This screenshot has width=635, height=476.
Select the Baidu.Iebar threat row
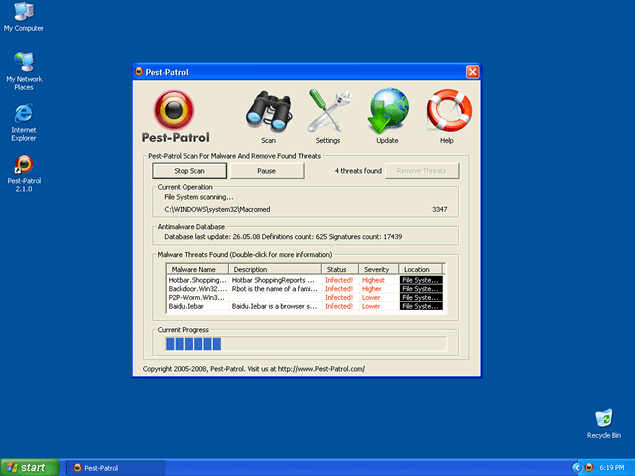pyautogui.click(x=197, y=306)
